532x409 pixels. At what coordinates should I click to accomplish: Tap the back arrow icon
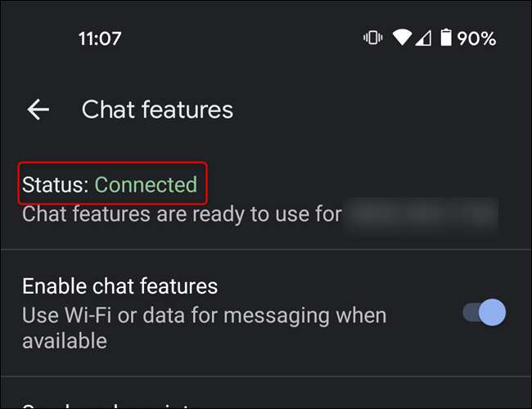pos(38,110)
